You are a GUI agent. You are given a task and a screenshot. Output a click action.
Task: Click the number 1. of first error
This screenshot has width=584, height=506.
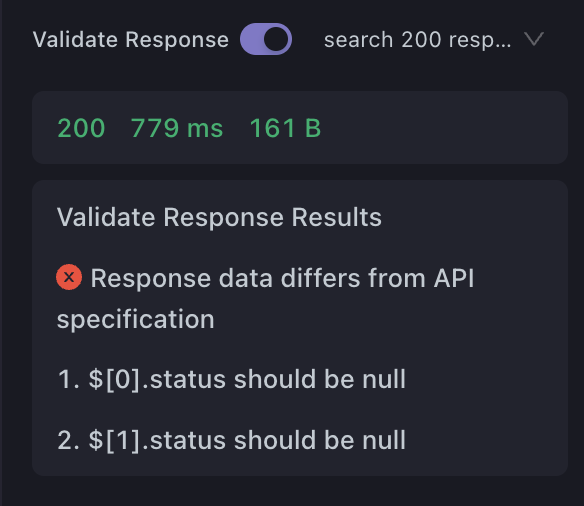[69, 379]
